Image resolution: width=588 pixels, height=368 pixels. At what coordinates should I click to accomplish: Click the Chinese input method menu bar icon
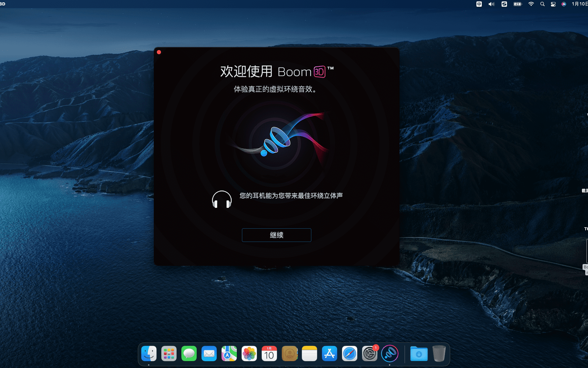[x=479, y=4]
